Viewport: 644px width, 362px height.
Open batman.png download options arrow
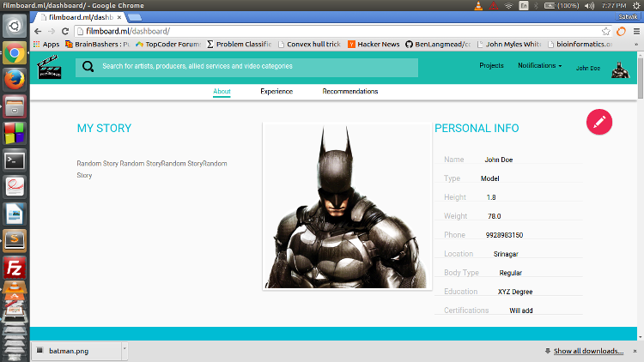pos(125,351)
